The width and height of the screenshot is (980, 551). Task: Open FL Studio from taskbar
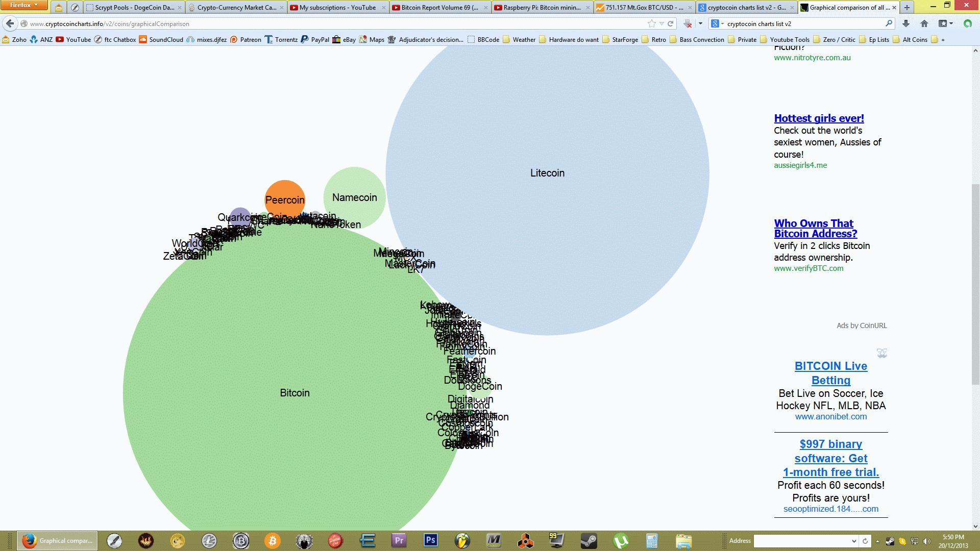462,540
